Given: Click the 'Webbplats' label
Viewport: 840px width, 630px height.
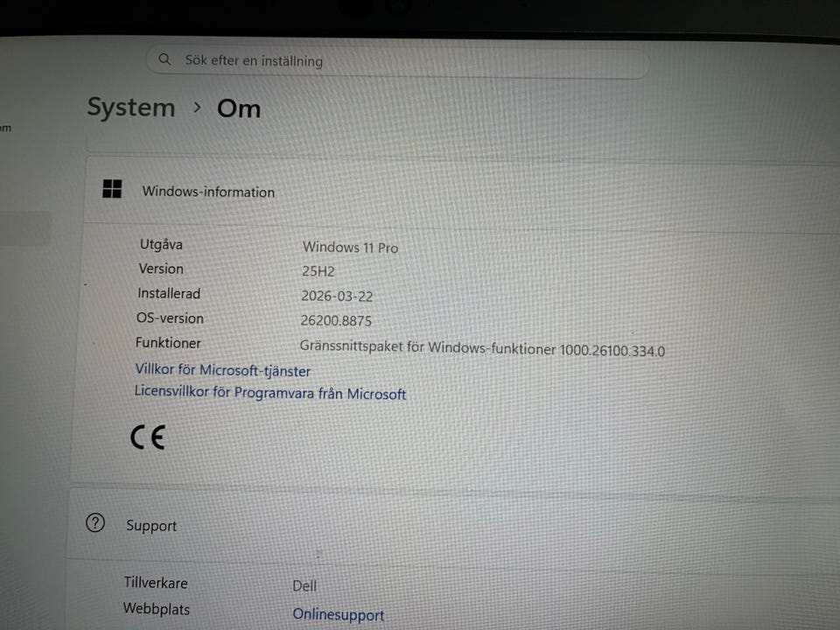Looking at the screenshot, I should click(x=156, y=609).
